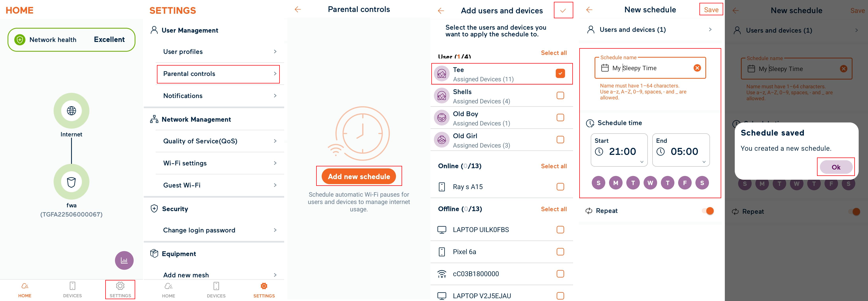Confirm user selection with the checkmark icon
The image size is (868, 301).
563,10
